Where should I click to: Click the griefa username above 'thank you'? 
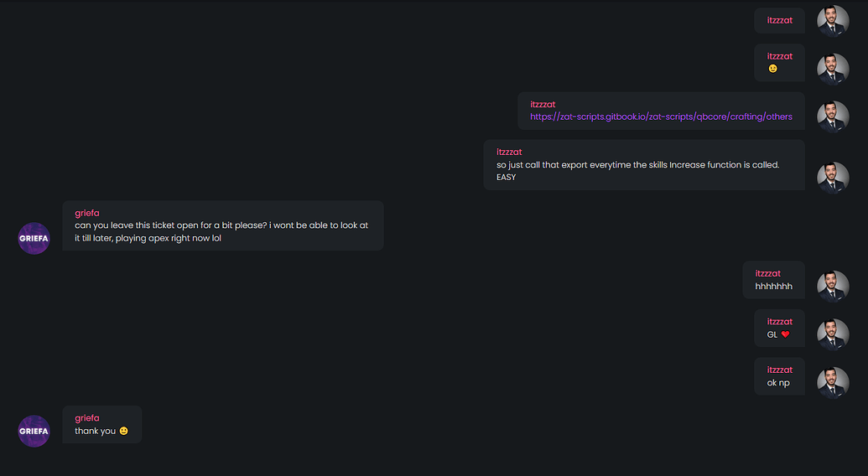(x=87, y=418)
